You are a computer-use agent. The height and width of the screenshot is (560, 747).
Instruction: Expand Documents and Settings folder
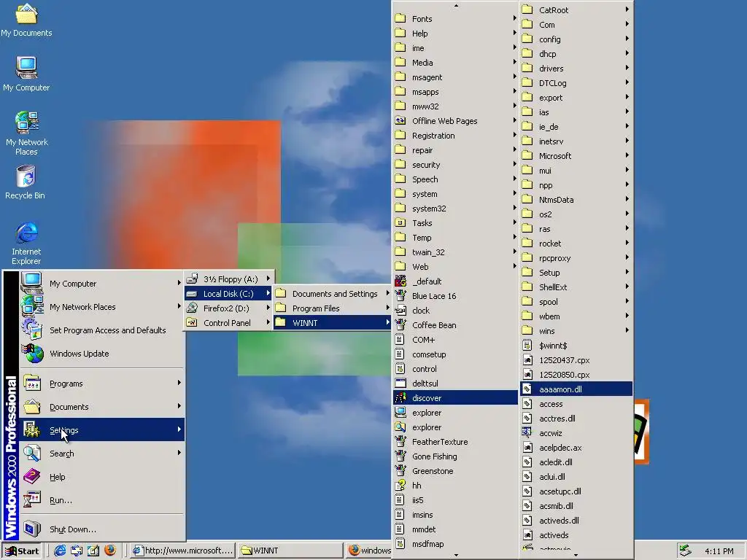[333, 294]
